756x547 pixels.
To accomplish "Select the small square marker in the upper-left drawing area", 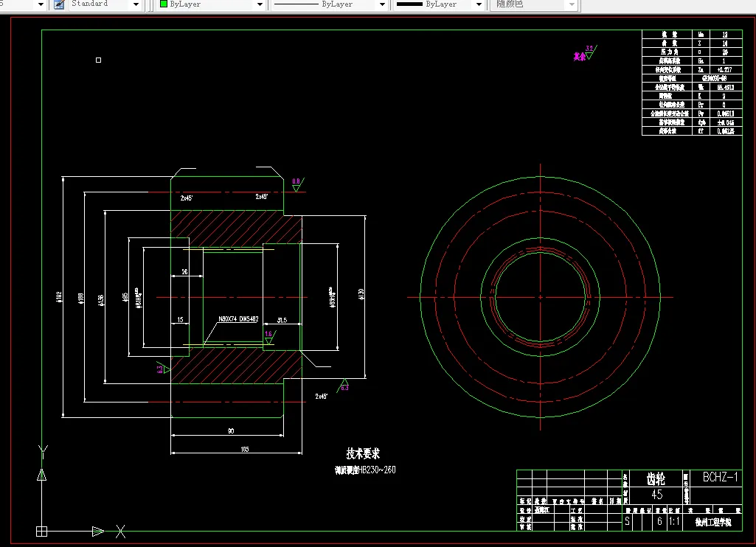I will point(98,60).
